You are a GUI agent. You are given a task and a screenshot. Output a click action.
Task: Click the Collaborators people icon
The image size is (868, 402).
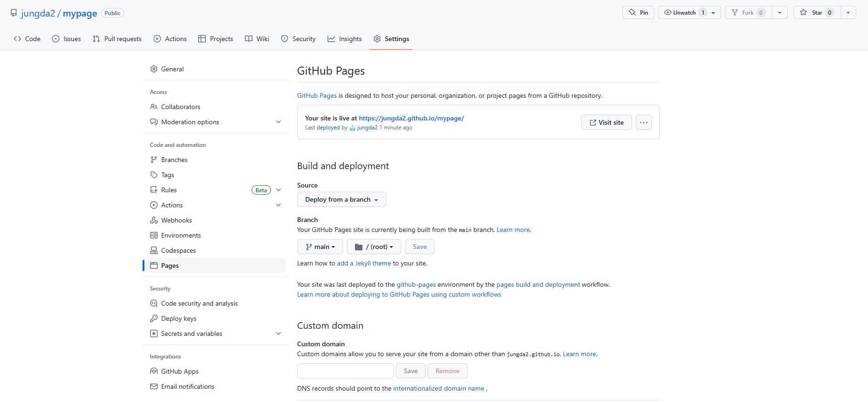(x=154, y=107)
